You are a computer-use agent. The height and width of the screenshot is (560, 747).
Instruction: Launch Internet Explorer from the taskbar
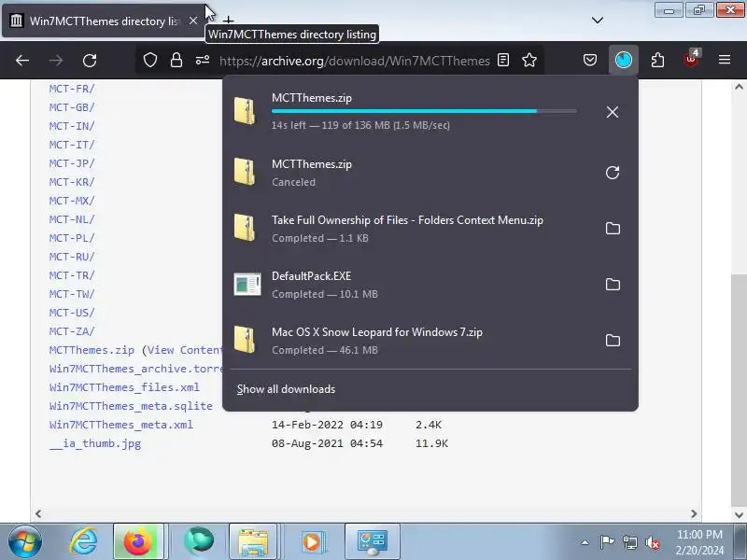[x=83, y=541]
